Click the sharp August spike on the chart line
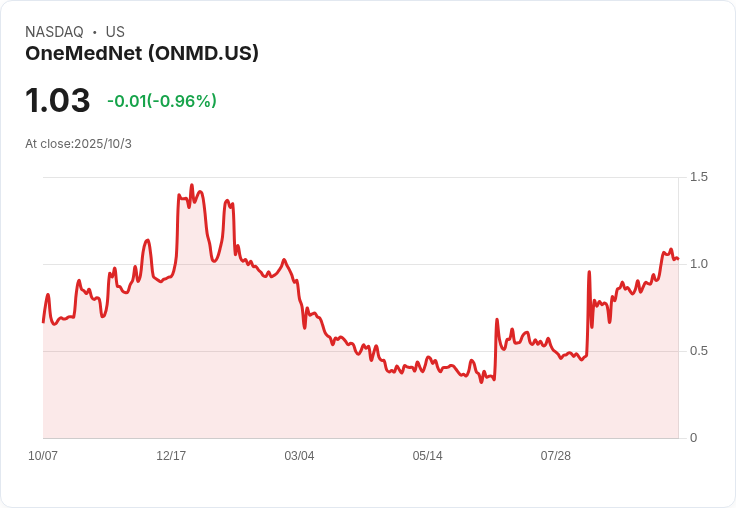The image size is (736, 508). pos(589,272)
